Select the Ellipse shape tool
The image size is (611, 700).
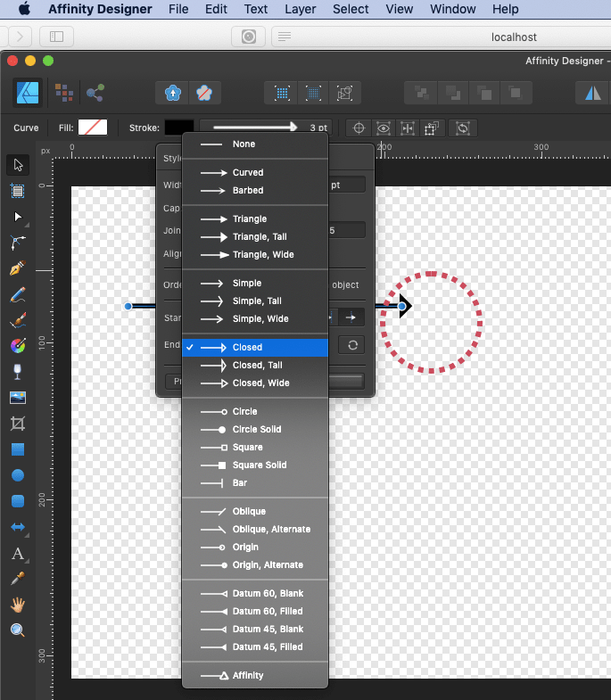18,475
